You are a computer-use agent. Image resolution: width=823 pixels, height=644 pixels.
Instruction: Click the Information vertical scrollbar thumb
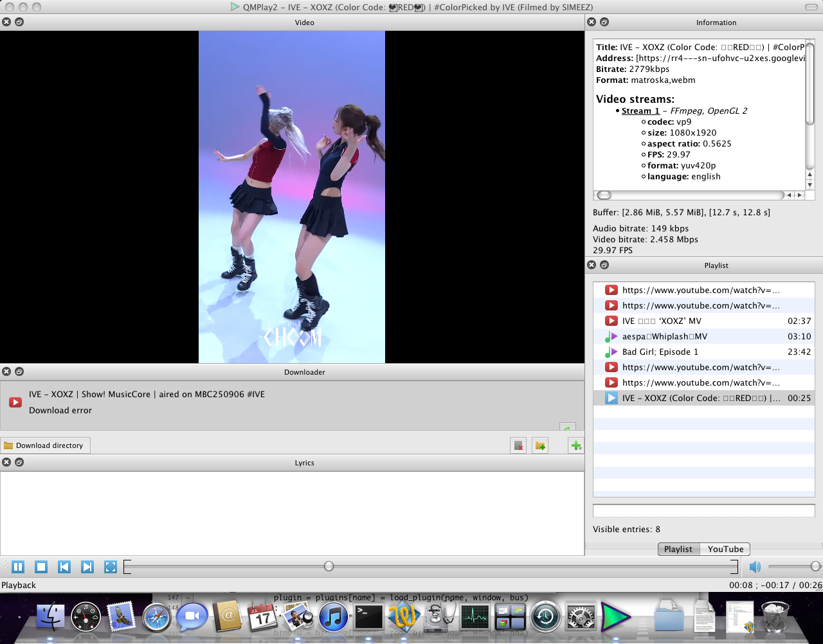[x=810, y=84]
